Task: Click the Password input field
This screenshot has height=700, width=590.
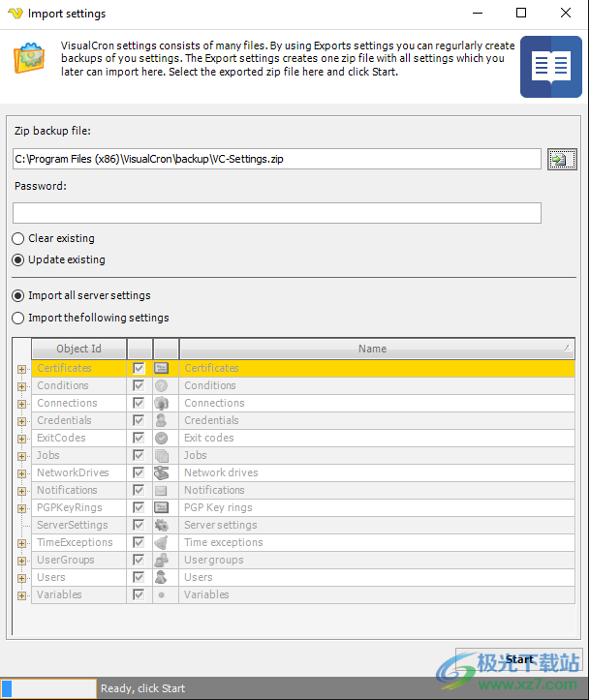Action: point(277,213)
